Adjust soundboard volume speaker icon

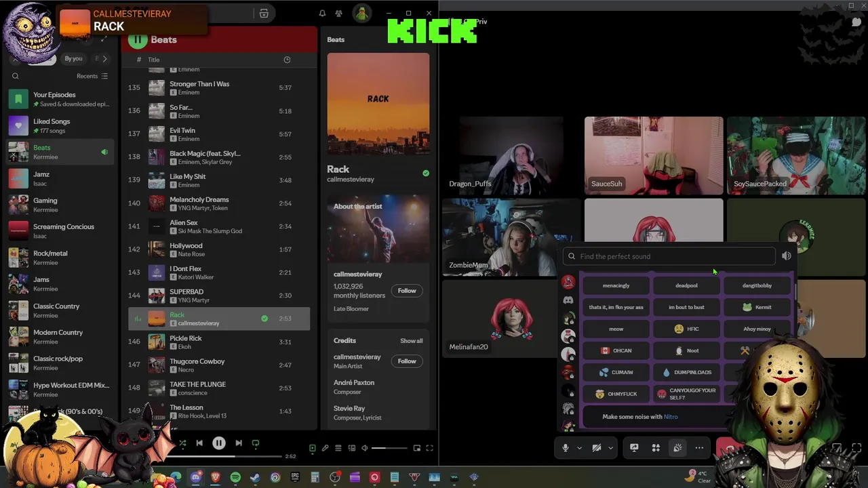click(787, 256)
